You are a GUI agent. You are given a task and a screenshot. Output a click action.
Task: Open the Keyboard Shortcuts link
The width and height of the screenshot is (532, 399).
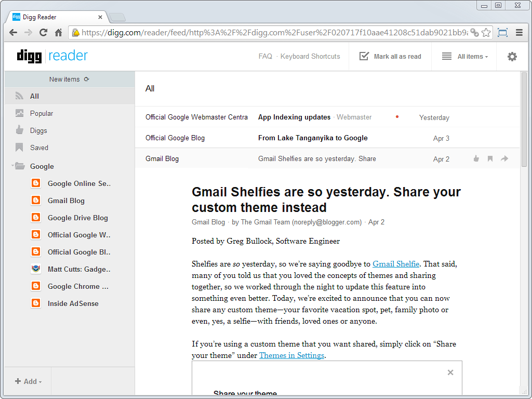click(310, 56)
